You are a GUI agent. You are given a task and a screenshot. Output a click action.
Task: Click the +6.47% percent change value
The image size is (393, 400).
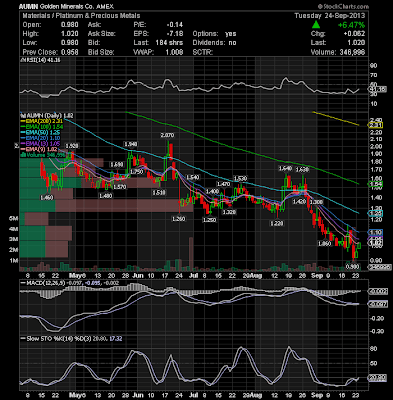(x=351, y=25)
